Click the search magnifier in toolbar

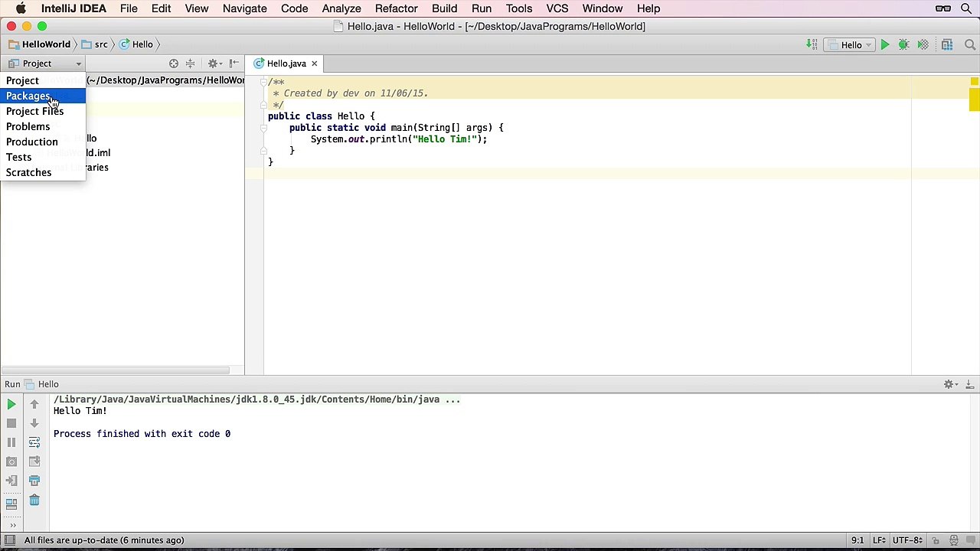(971, 45)
